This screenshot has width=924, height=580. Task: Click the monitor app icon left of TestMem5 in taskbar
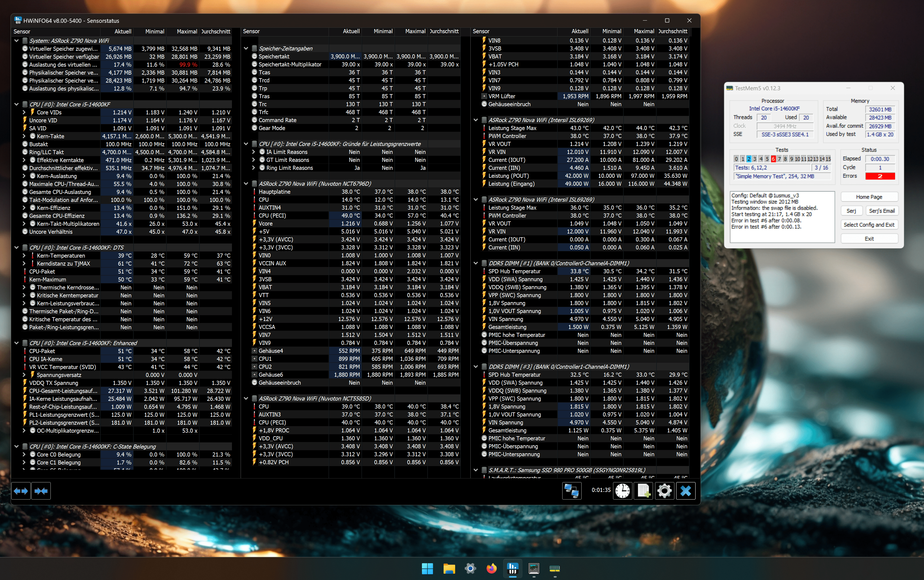(534, 568)
